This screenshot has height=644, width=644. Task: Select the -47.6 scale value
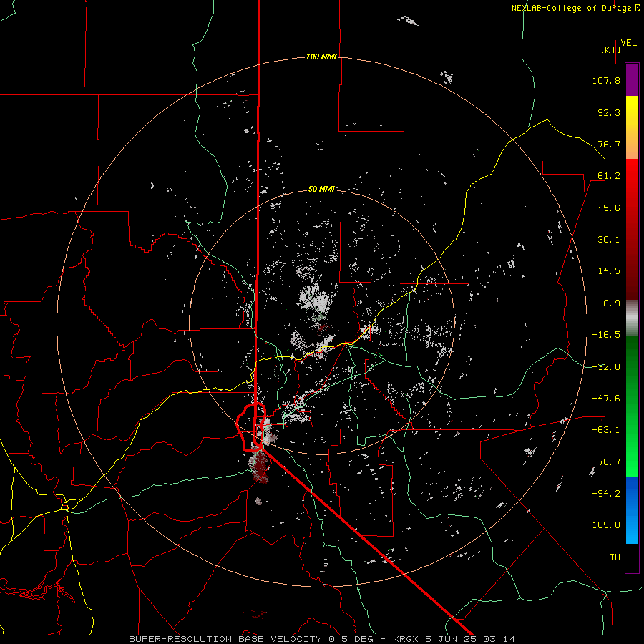click(606, 399)
